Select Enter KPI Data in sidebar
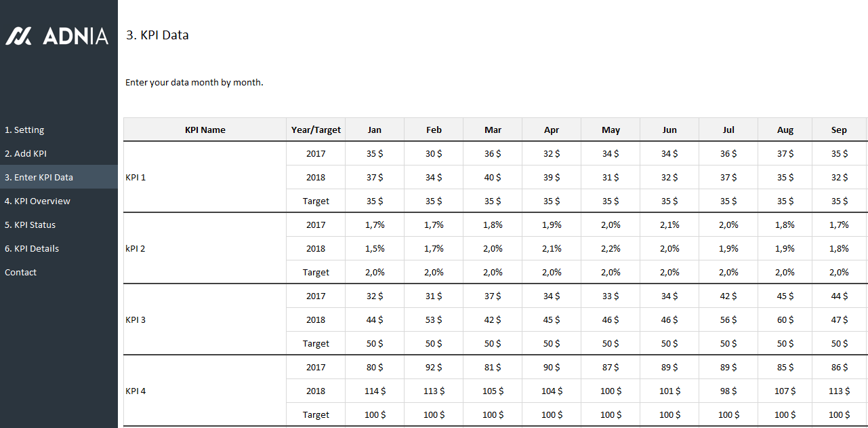This screenshot has width=868, height=428. 39,178
